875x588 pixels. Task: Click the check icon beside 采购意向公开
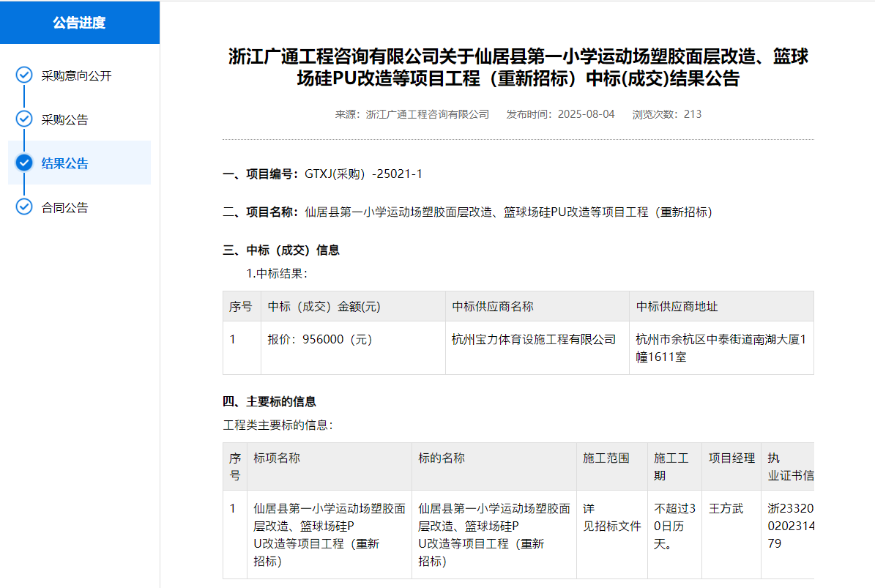click(24, 75)
